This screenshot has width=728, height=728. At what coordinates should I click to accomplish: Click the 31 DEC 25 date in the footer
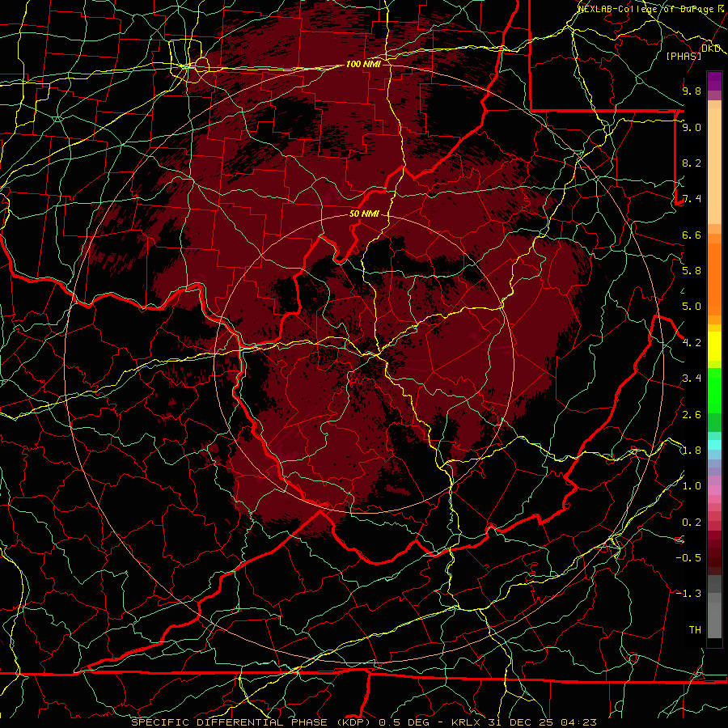point(521,722)
